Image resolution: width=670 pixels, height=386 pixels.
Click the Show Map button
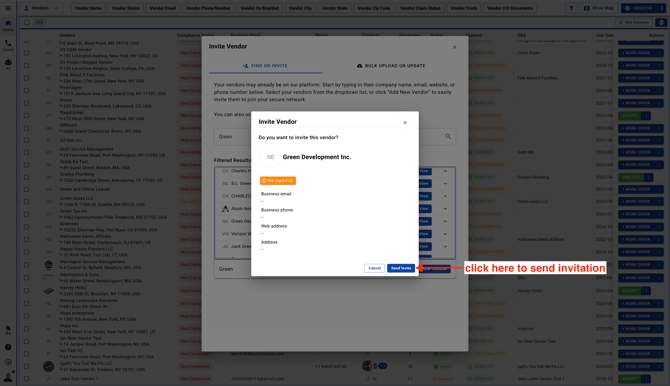599,8
